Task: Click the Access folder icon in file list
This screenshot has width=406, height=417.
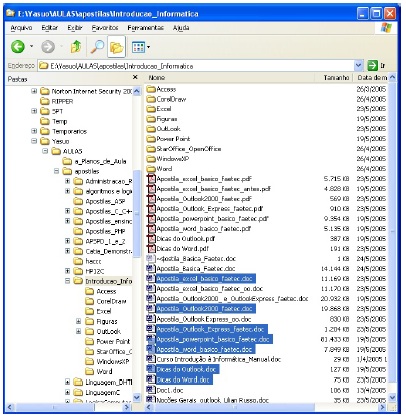Action: coord(151,89)
